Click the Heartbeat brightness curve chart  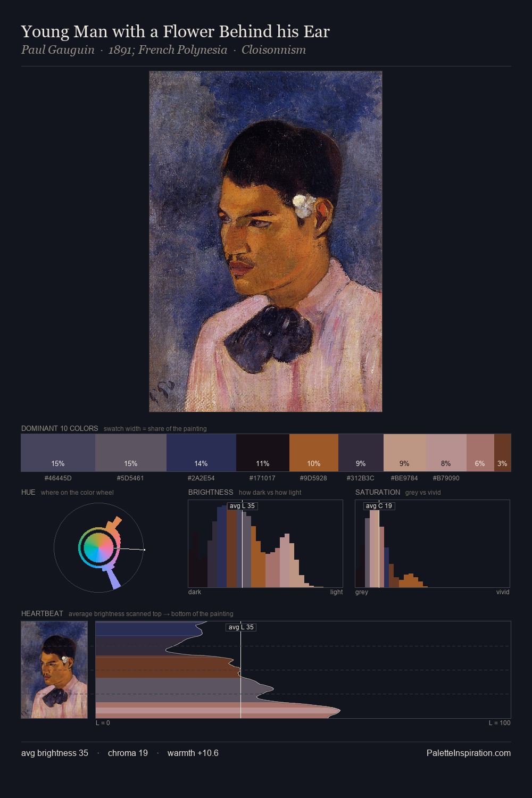tap(303, 670)
